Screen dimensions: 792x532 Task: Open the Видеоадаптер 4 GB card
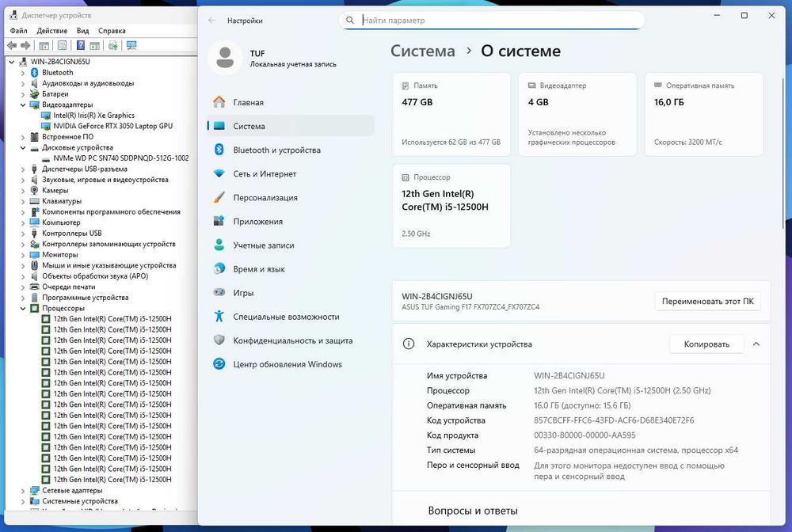[x=577, y=114]
